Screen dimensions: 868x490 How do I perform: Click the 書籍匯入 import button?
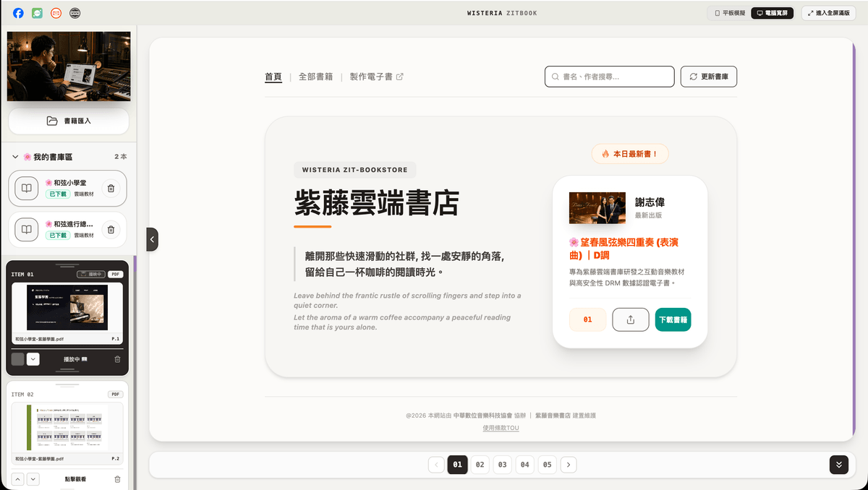coord(69,121)
